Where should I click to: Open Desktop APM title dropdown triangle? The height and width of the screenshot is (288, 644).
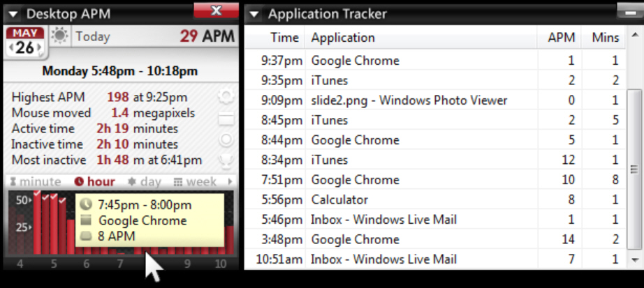coord(13,15)
